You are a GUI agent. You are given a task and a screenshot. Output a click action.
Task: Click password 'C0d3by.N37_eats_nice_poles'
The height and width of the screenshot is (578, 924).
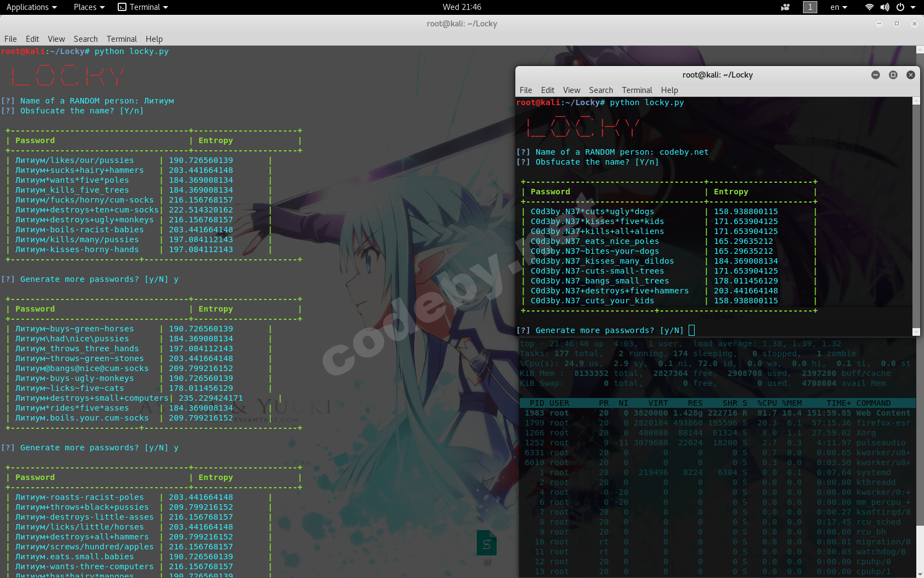tap(595, 241)
